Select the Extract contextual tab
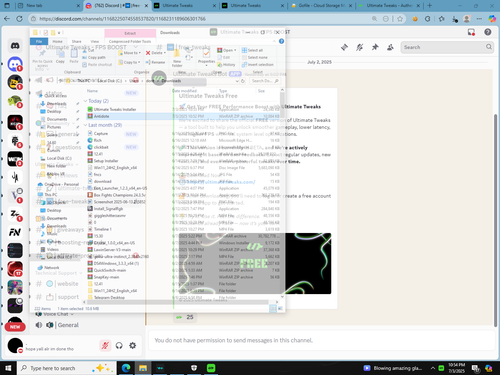 pos(130,33)
